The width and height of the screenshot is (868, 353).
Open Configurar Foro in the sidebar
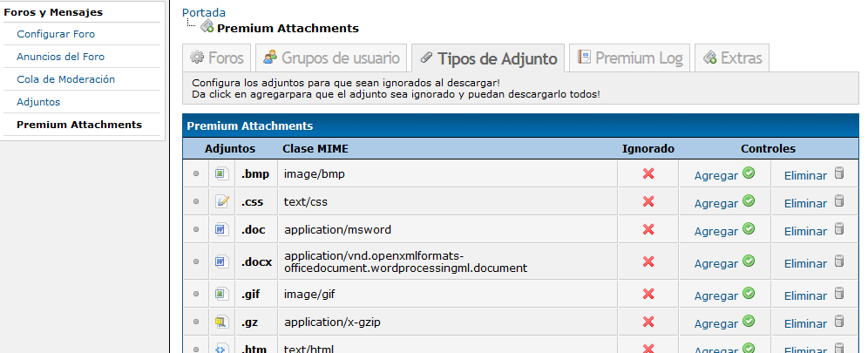tap(56, 34)
